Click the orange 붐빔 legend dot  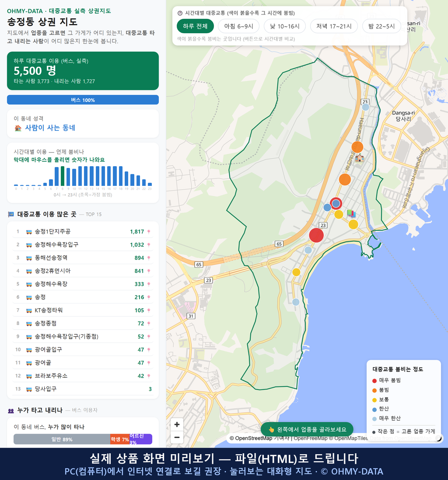(x=374, y=390)
